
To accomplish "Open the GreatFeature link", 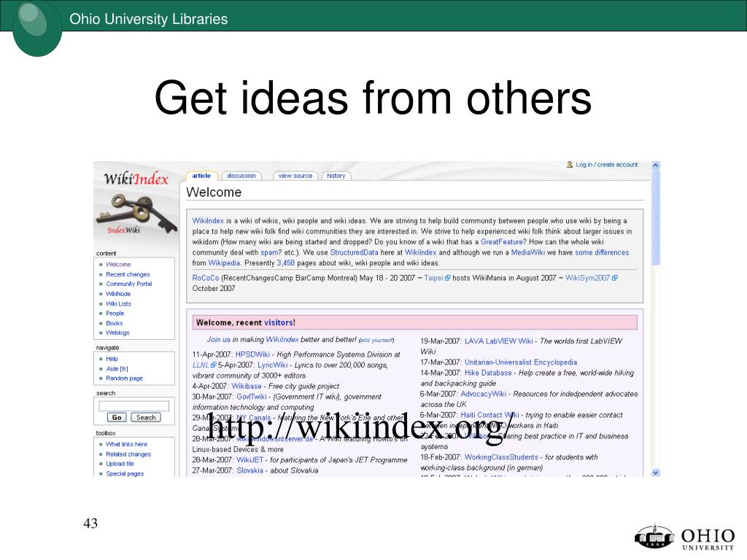I will 502,242.
